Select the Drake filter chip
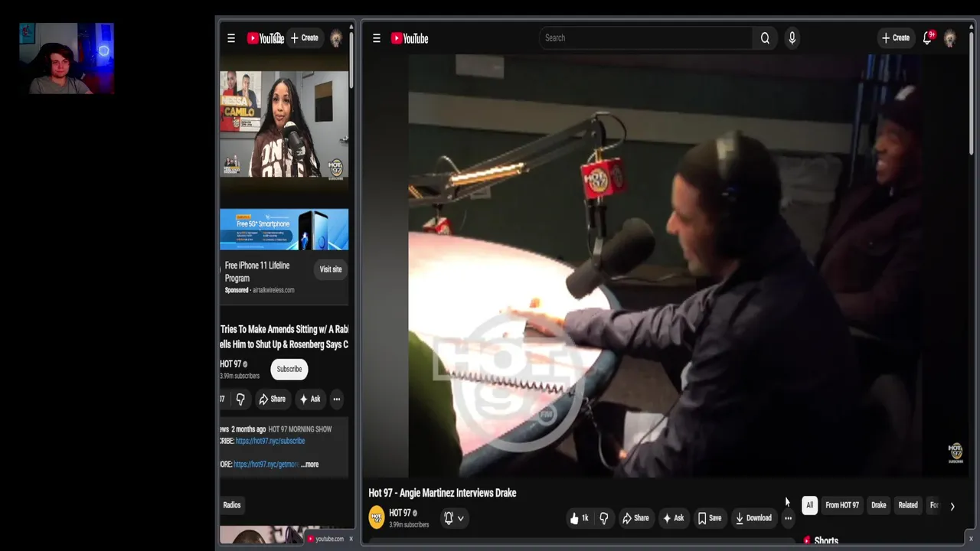 (x=879, y=505)
